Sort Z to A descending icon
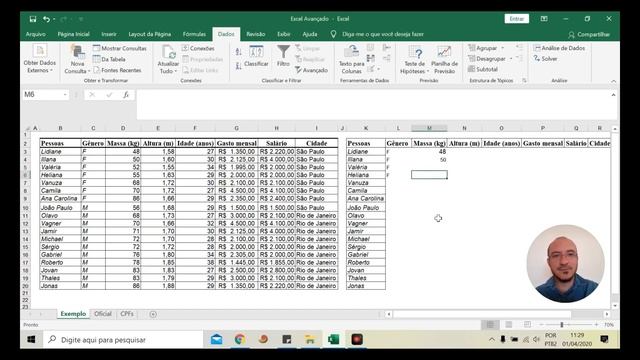 coord(238,65)
